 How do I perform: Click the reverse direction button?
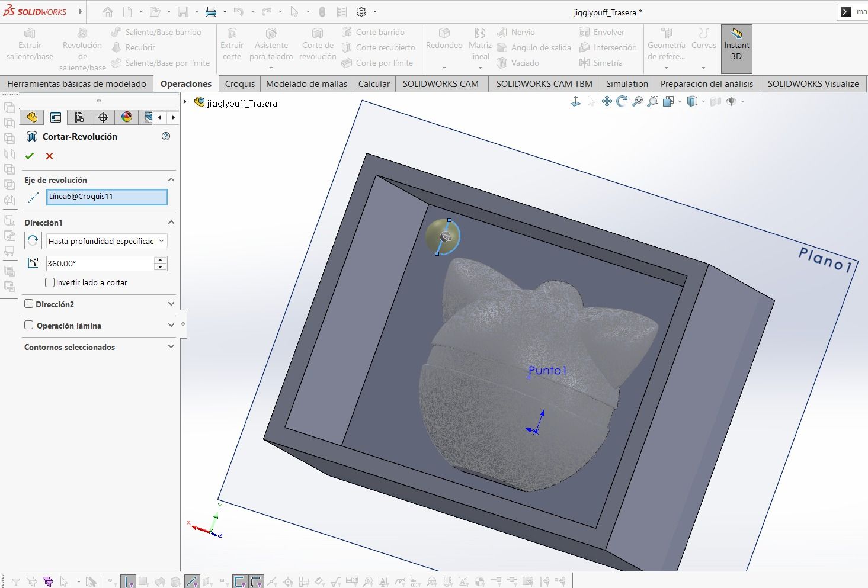point(33,241)
